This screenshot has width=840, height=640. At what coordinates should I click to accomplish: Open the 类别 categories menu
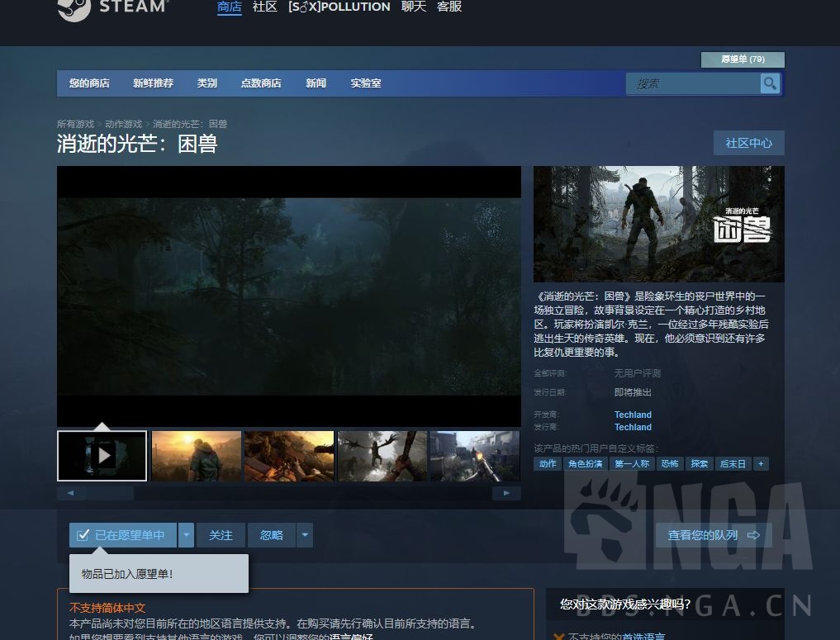[x=206, y=83]
